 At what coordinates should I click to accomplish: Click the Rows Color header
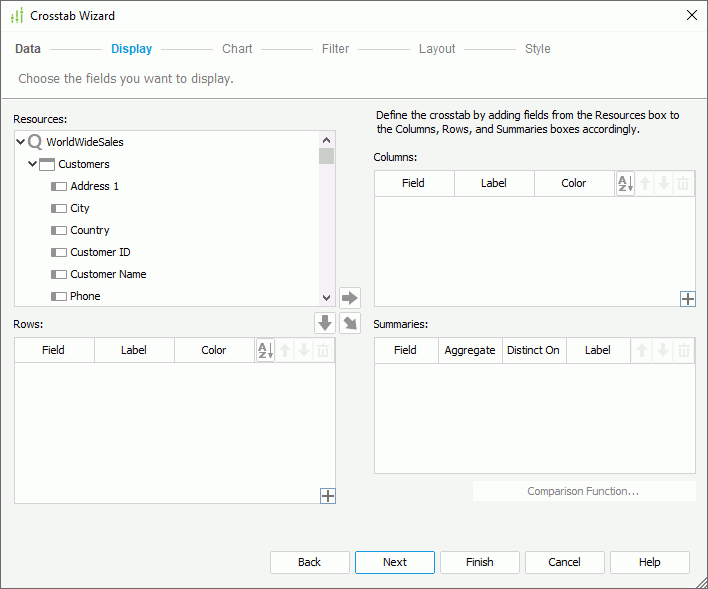[214, 350]
